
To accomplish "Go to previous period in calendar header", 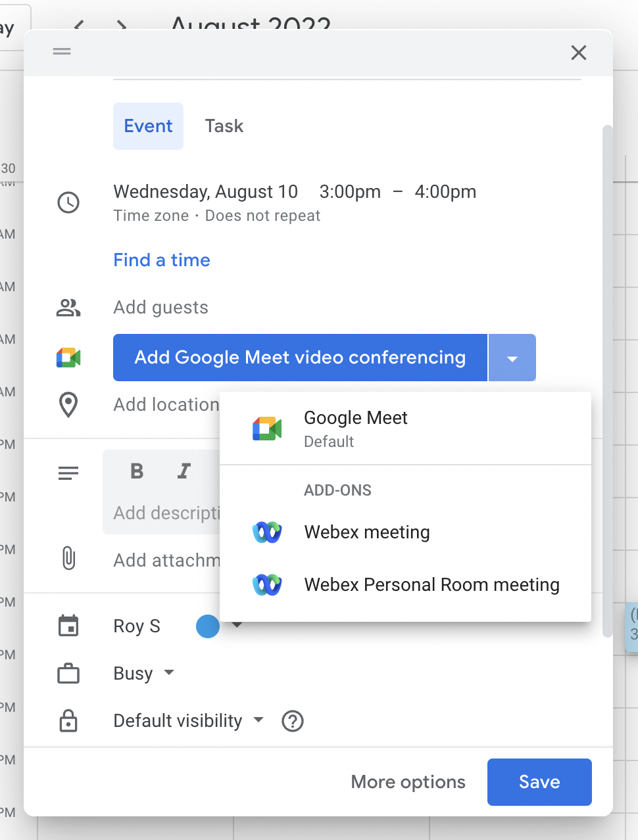I will [x=80, y=25].
